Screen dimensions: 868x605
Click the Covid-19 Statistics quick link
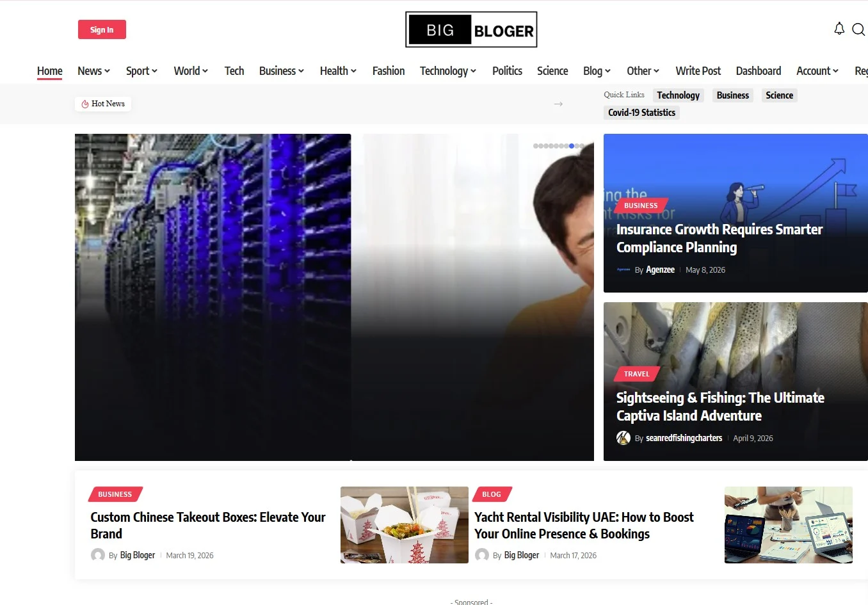coord(642,113)
